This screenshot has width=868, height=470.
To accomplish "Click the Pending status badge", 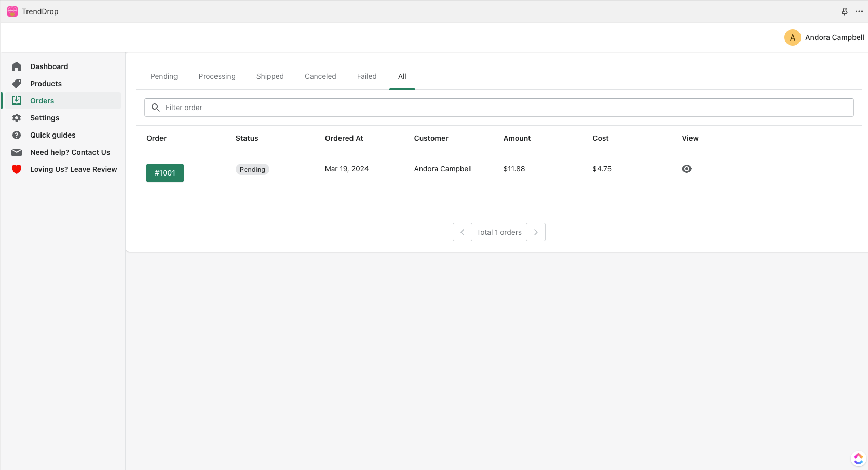I will (252, 169).
